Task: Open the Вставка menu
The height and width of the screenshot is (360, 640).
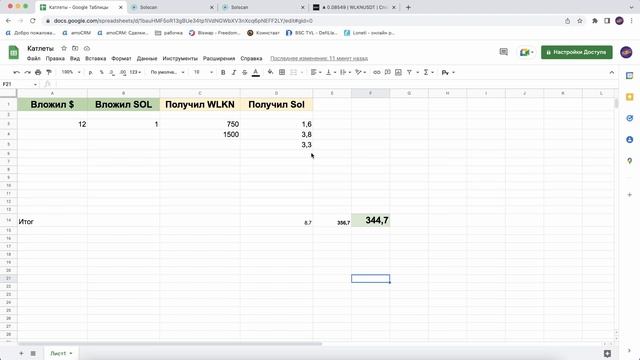Action: pos(96,58)
